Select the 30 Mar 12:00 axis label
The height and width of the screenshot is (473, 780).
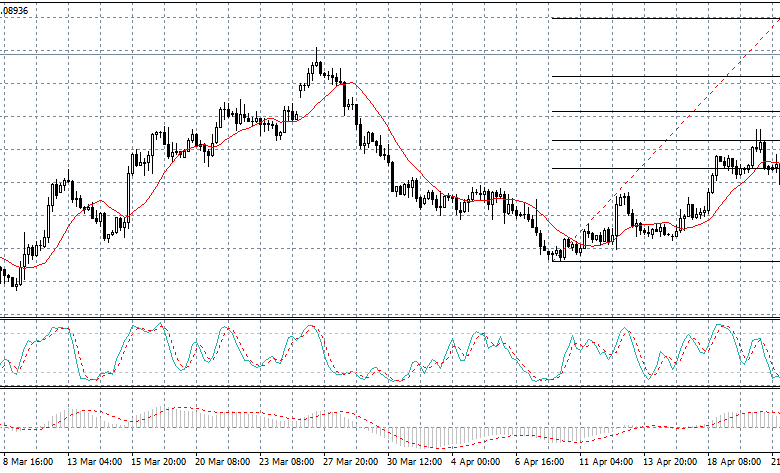415,462
